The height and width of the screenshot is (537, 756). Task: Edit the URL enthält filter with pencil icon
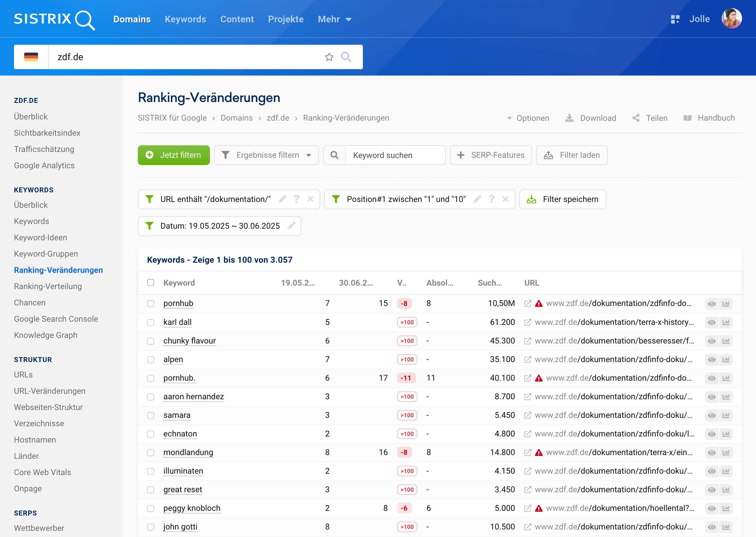pyautogui.click(x=282, y=199)
